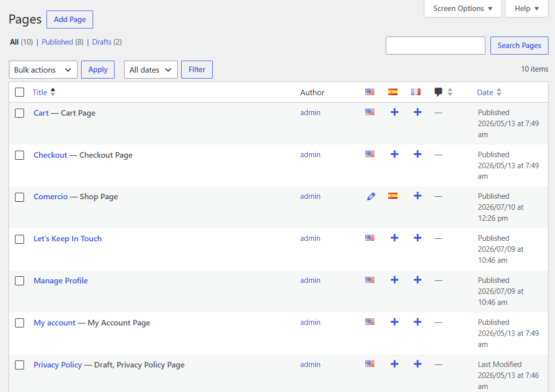
Task: Expand the Help panel
Action: tap(526, 9)
